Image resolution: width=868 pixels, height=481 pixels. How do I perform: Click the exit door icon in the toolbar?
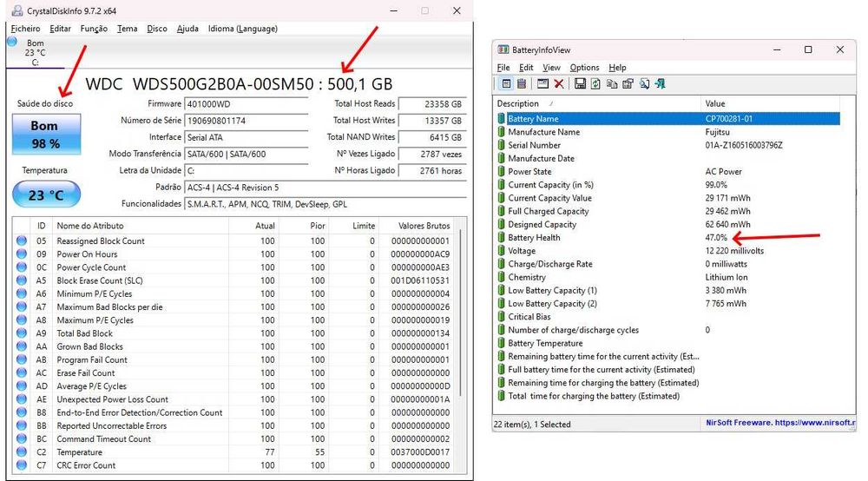coord(660,84)
